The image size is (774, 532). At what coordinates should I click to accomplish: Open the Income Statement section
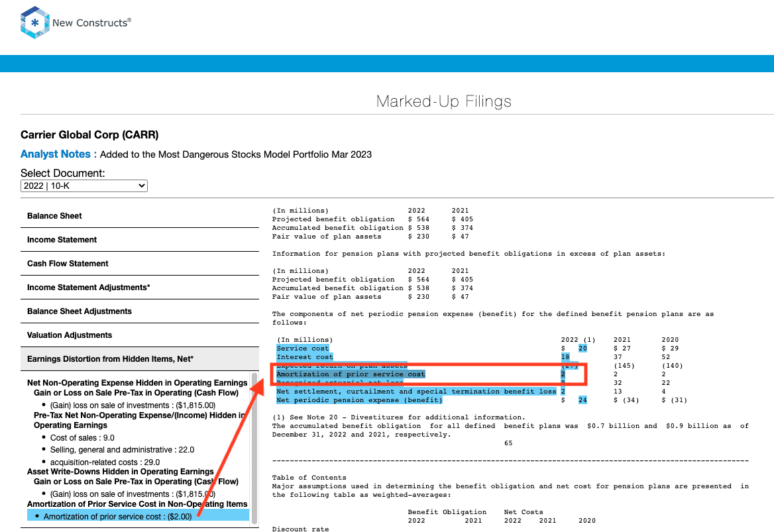(140, 240)
